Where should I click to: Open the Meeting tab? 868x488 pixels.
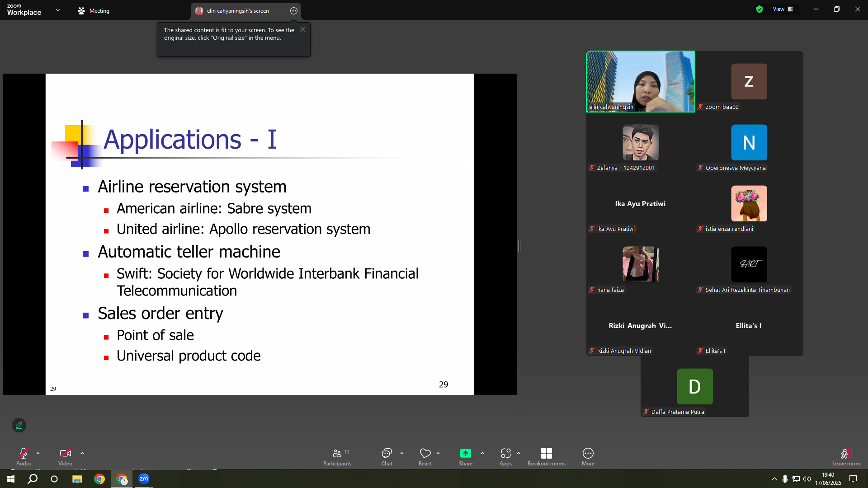(x=94, y=11)
